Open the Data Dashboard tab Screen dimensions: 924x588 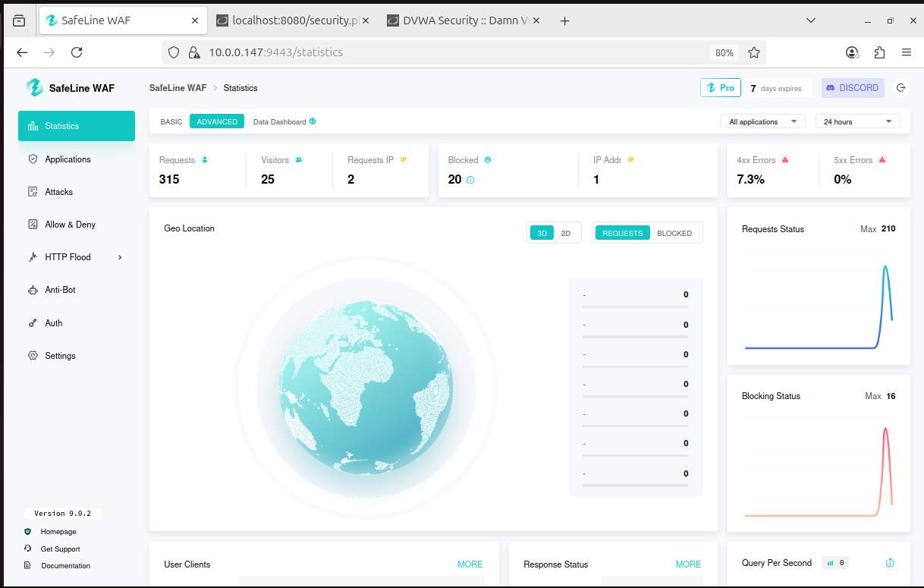tap(284, 121)
